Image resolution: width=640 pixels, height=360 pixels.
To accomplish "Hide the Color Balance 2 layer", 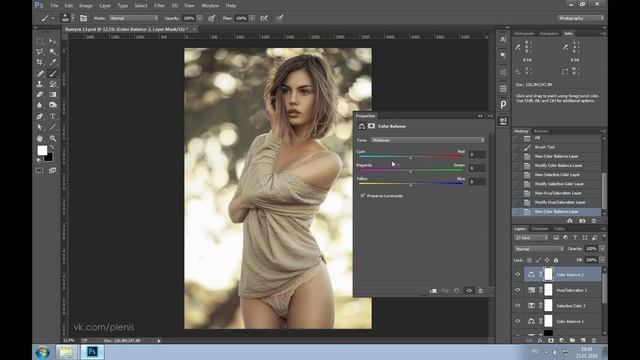I will 518,275.
